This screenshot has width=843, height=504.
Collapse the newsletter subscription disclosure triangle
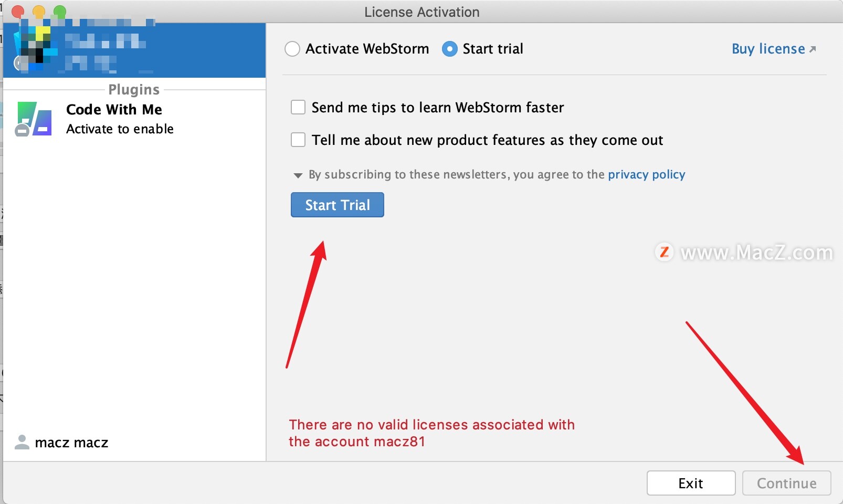point(298,175)
